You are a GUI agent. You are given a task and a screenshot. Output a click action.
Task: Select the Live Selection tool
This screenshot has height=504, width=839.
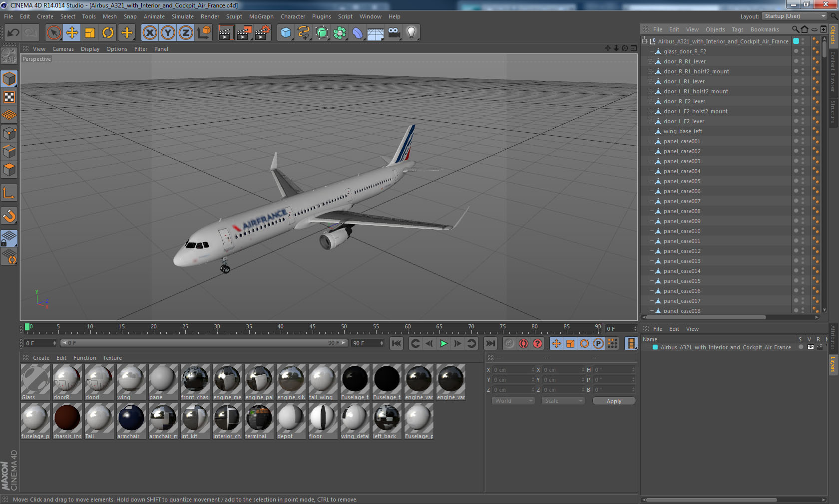[54, 33]
